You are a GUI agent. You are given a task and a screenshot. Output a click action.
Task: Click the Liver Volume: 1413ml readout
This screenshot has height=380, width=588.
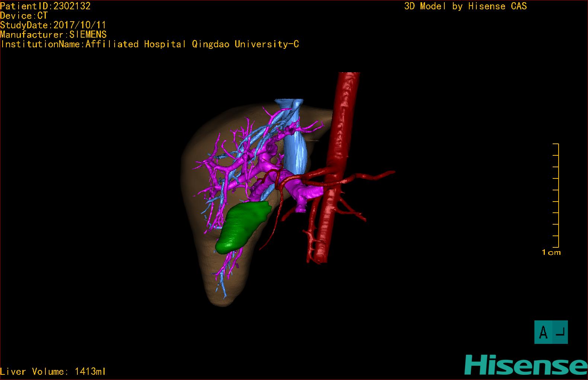(53, 371)
